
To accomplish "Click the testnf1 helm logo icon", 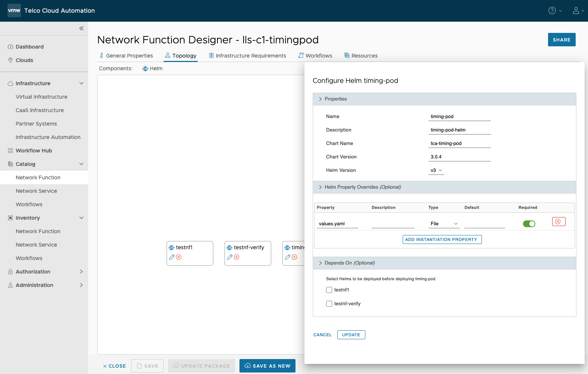I will [x=172, y=247].
